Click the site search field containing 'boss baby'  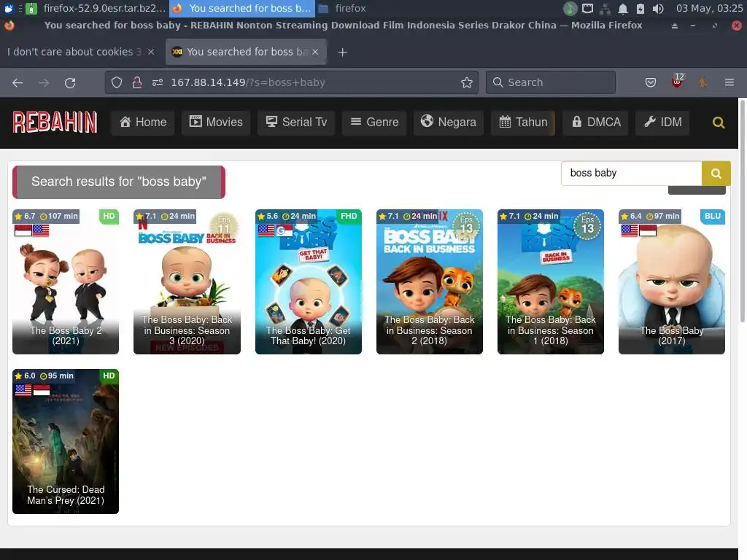[631, 174]
